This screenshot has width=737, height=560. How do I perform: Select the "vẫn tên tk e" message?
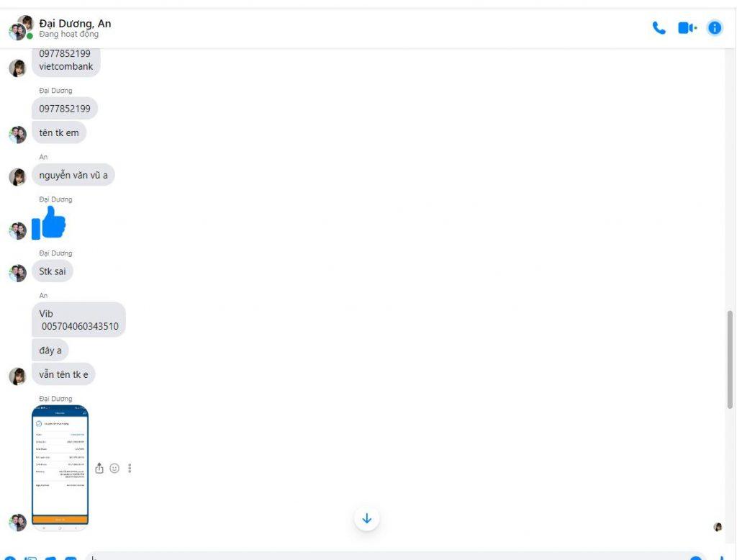tap(63, 374)
